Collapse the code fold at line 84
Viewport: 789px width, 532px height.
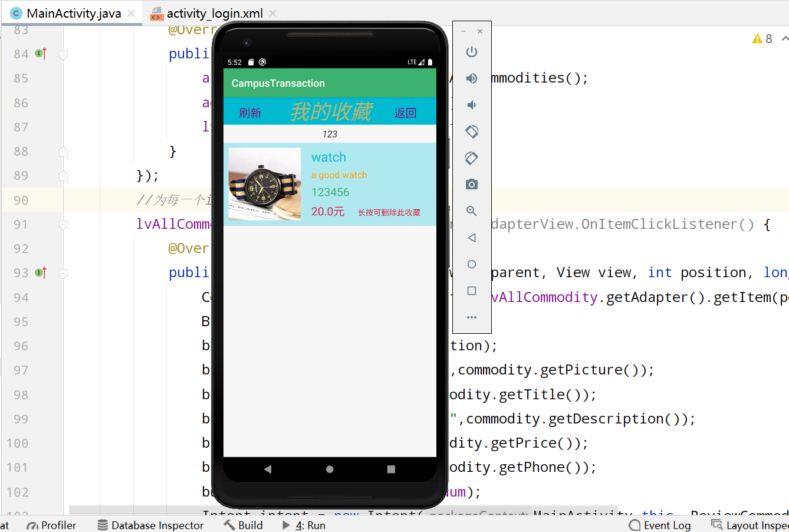(x=63, y=55)
